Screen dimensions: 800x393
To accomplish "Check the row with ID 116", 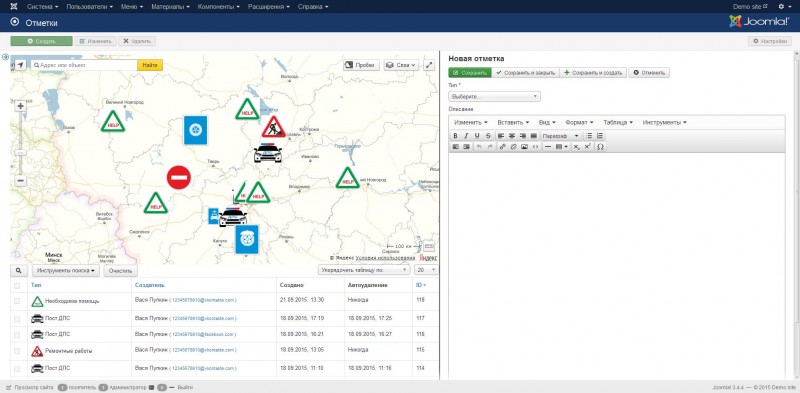I will (17, 335).
